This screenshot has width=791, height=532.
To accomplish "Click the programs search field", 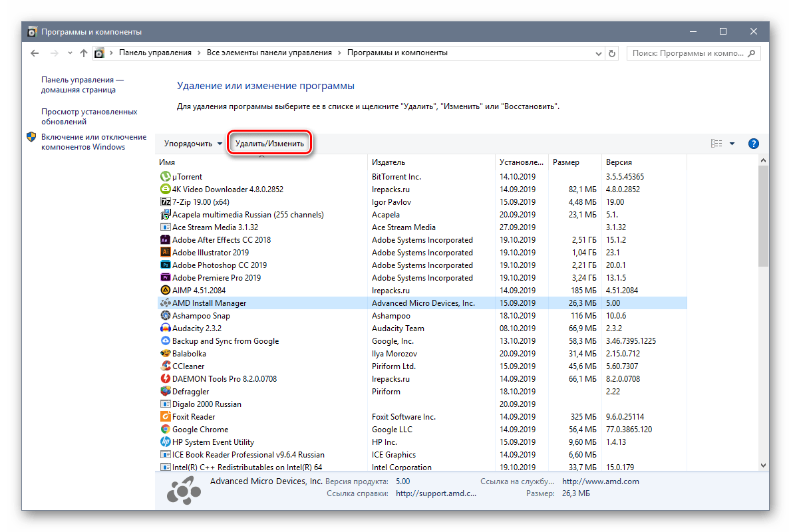I will click(x=694, y=53).
